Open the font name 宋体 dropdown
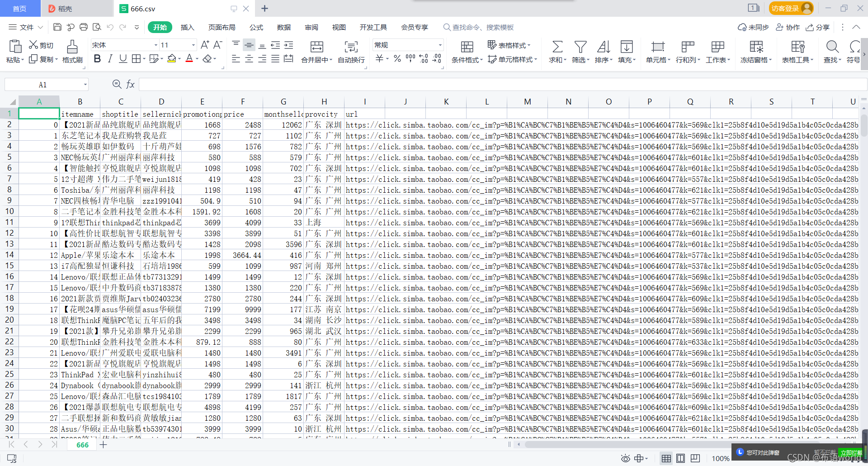This screenshot has width=868, height=466. tap(156, 45)
